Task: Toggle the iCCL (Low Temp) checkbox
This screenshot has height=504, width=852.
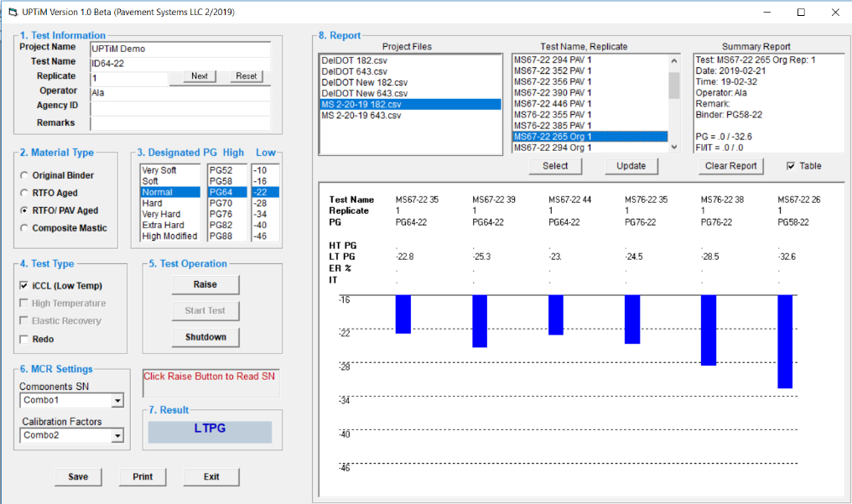Action: pos(23,286)
